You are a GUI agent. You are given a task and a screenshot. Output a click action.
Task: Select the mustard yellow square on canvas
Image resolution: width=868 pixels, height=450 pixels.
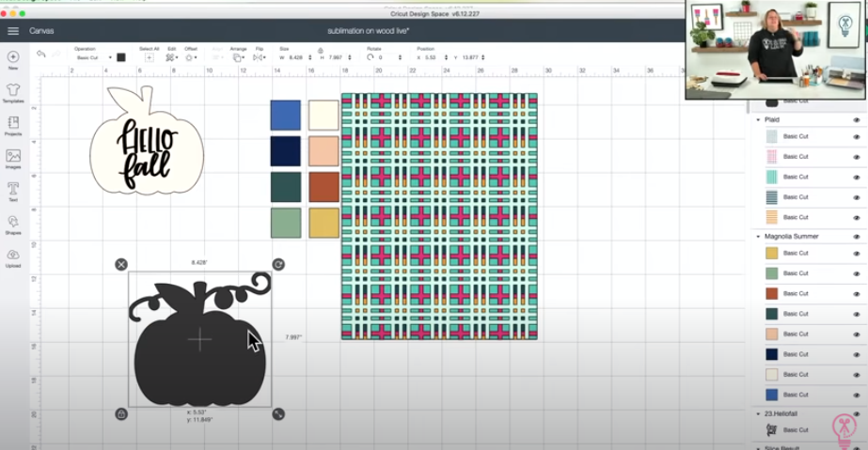[324, 223]
